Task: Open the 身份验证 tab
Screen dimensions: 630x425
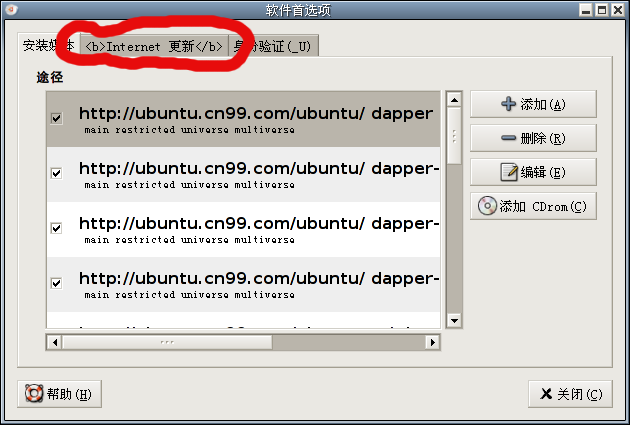Action: pyautogui.click(x=273, y=46)
